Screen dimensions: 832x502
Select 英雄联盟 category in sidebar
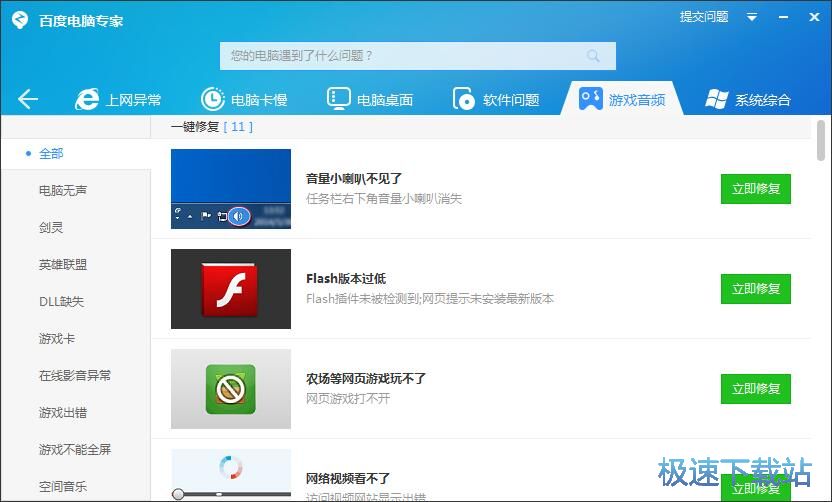[x=63, y=265]
